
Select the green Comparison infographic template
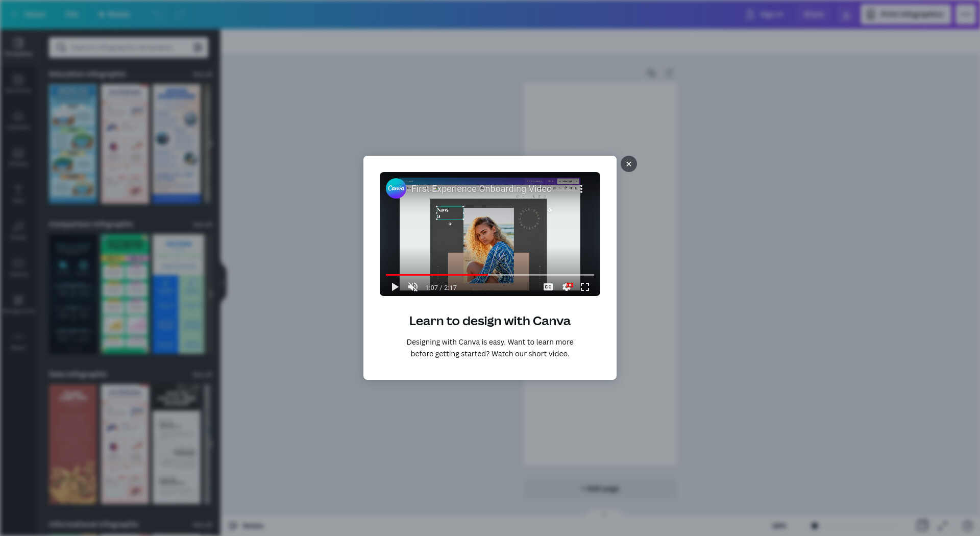pyautogui.click(x=125, y=294)
